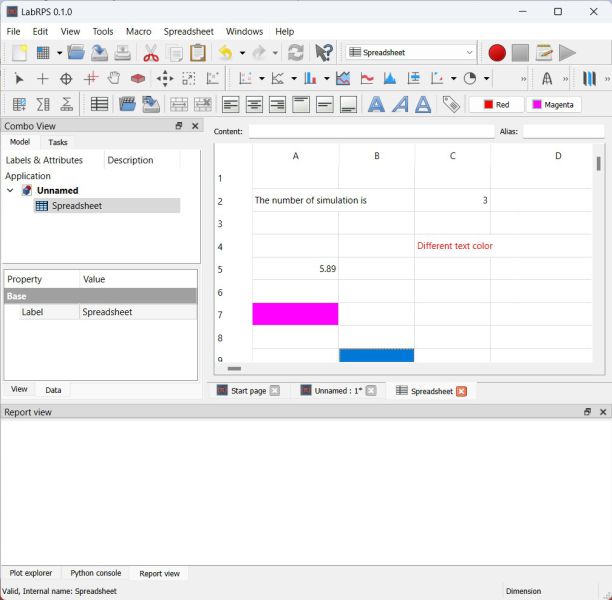Viewport: 612px width, 600px height.
Task: Stop macro recording with the gray square
Action: tap(520, 53)
